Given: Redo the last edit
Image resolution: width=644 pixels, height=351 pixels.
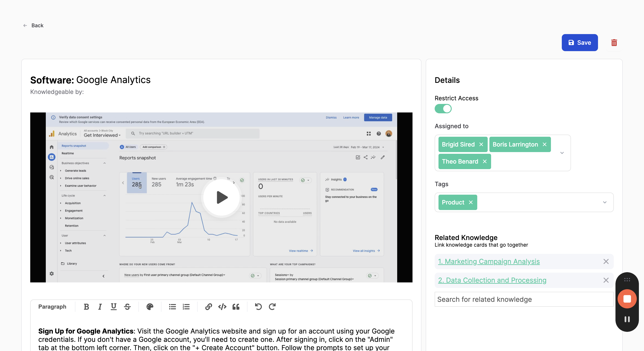Looking at the screenshot, I should 272,307.
